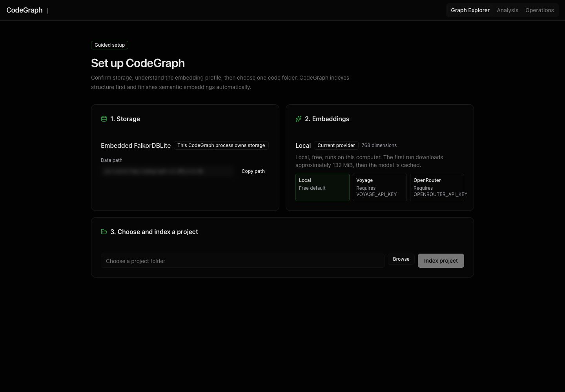Click the Confirm storage intro paragraph

point(220,82)
